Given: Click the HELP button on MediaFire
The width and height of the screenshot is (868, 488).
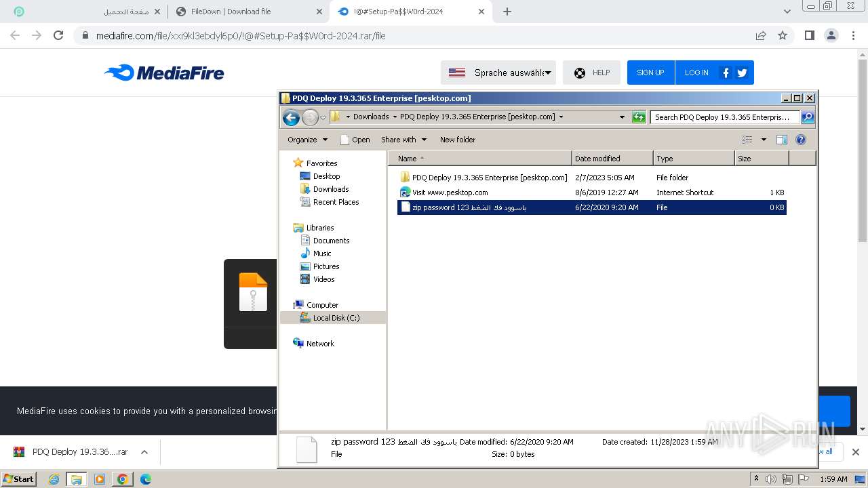Looking at the screenshot, I should click(591, 73).
